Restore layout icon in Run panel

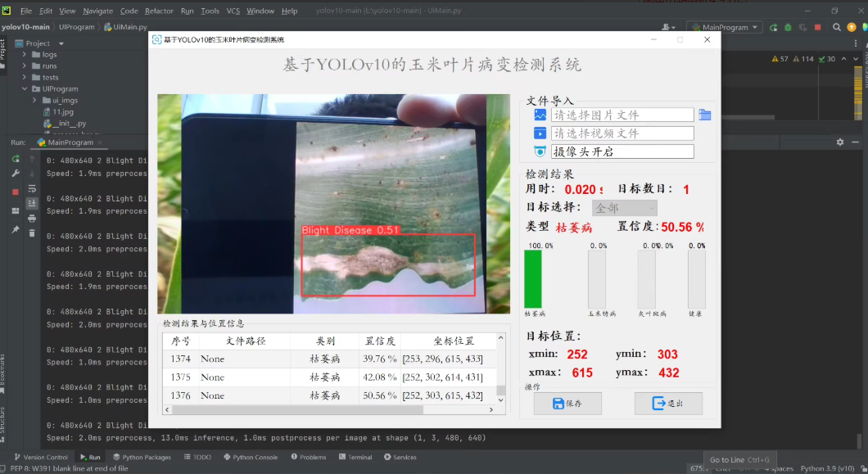(x=16, y=211)
